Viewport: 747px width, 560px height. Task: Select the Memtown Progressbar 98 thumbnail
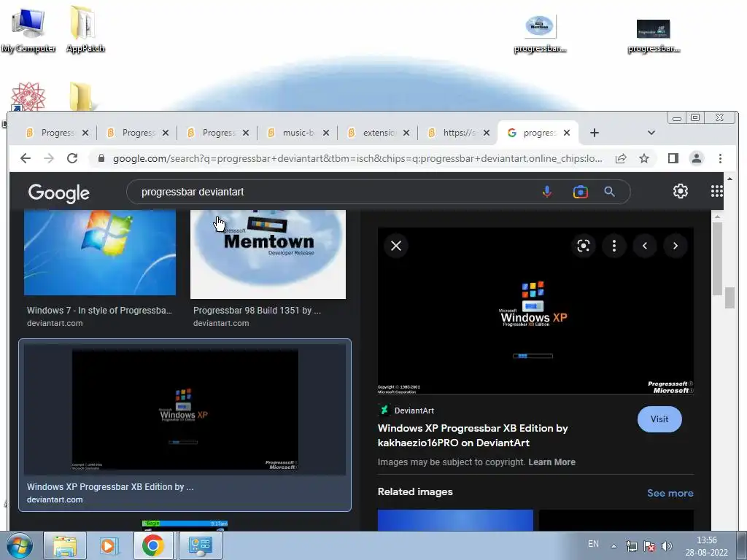268,254
